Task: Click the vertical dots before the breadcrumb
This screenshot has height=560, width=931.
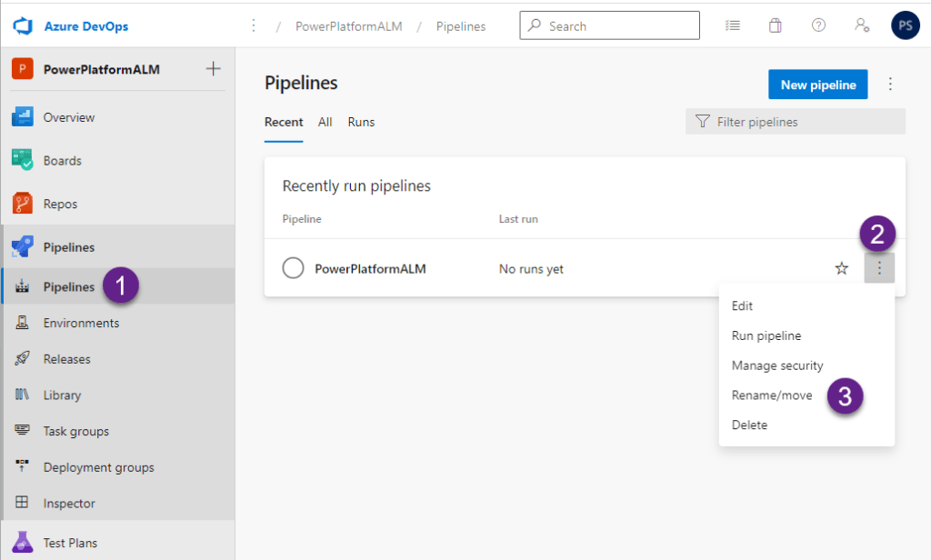Action: [x=254, y=26]
